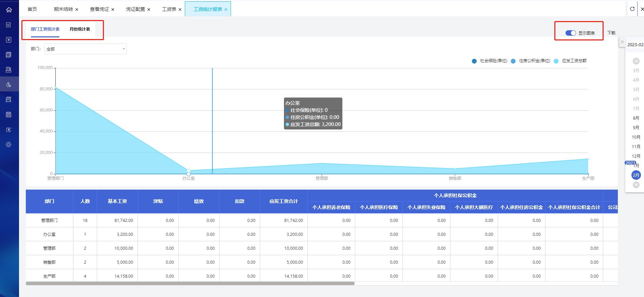Switch to the 凭证配置 tab

tap(136, 9)
